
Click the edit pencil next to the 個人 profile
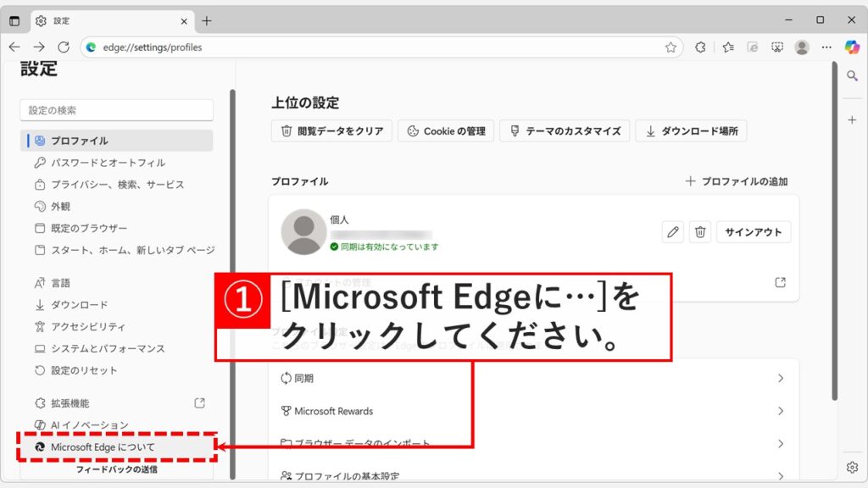[x=672, y=231]
